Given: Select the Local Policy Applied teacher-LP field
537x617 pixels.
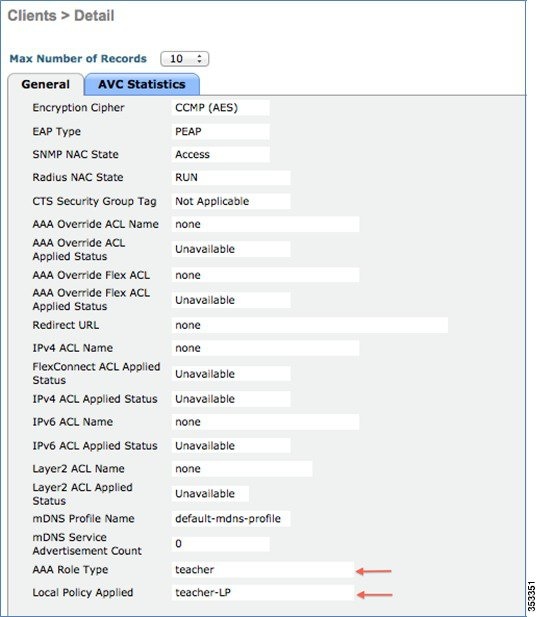Looking at the screenshot, I should point(263,593).
